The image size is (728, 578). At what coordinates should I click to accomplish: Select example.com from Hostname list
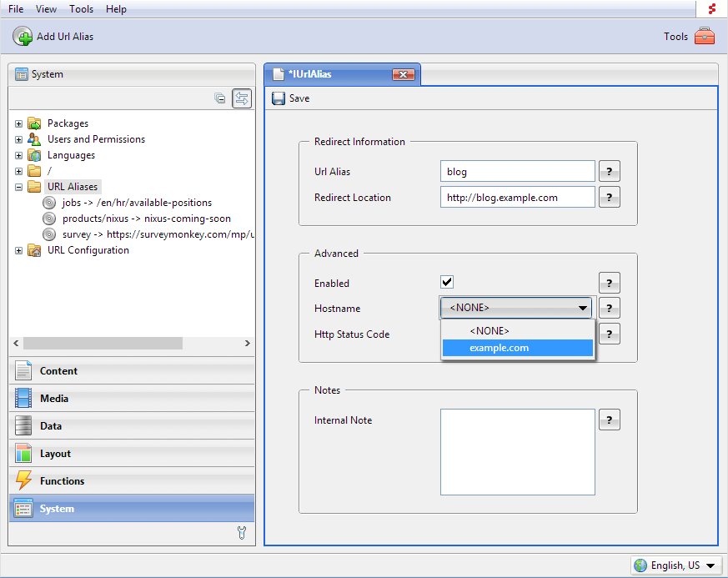(x=517, y=349)
